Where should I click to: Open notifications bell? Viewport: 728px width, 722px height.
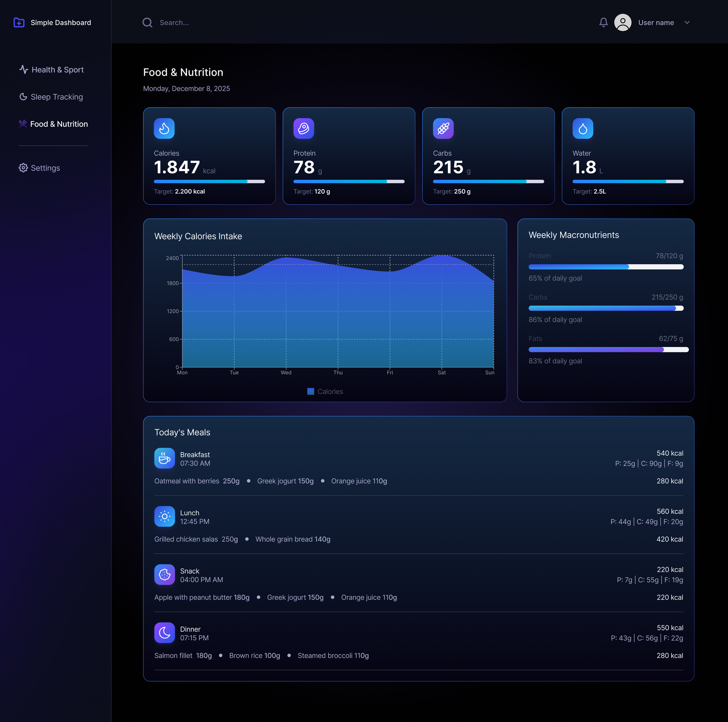coord(603,23)
